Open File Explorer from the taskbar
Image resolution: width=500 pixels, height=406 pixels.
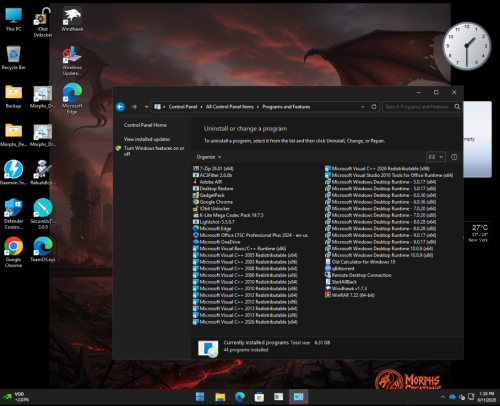[x=220, y=397]
